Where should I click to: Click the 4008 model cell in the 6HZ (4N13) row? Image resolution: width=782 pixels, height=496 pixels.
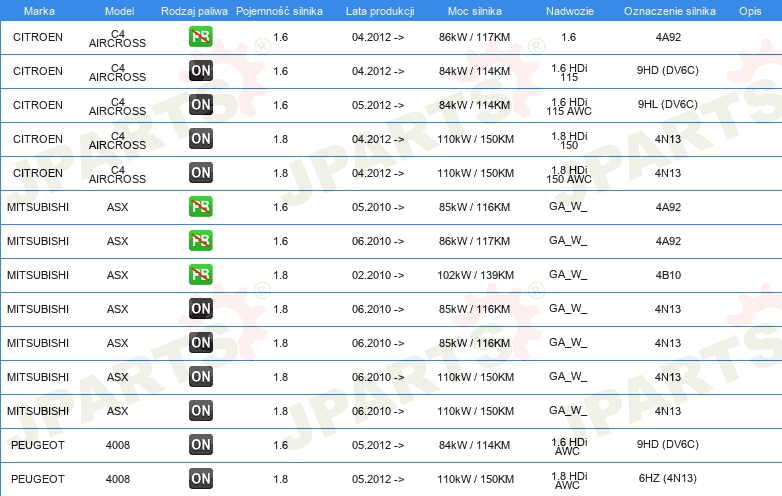click(118, 479)
